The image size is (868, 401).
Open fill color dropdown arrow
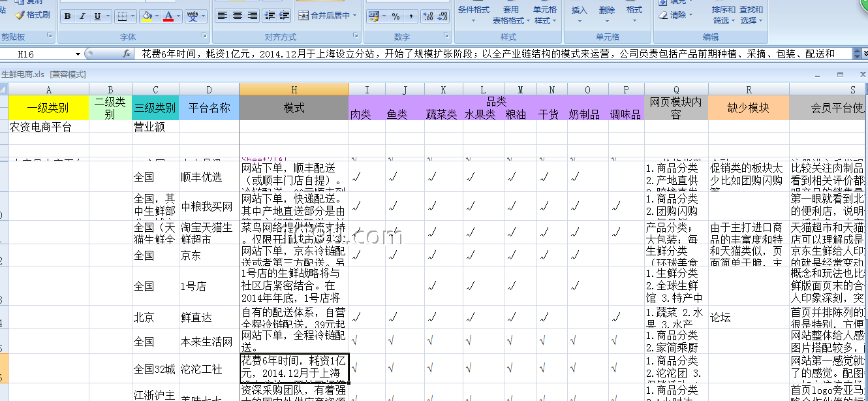point(157,16)
